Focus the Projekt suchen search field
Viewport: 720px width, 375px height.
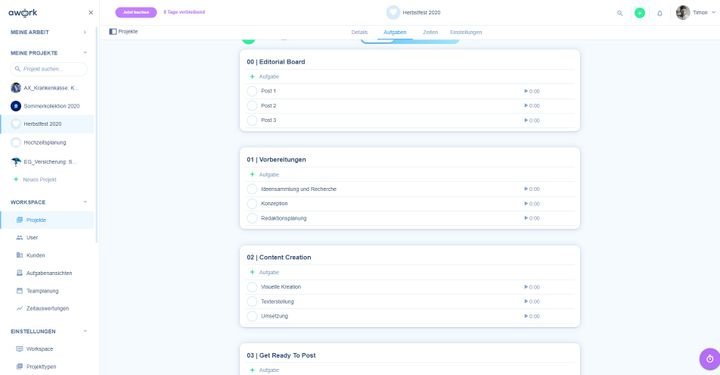pyautogui.click(x=49, y=69)
